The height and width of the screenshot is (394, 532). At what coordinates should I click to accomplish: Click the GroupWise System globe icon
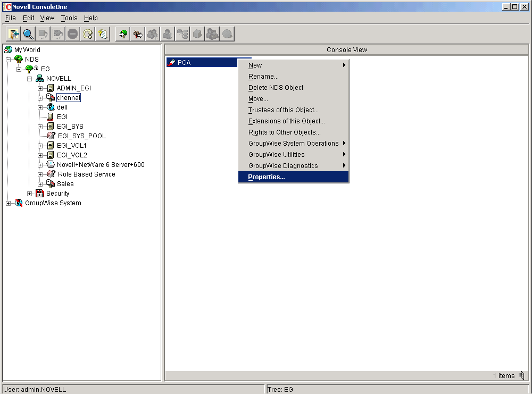(19, 203)
